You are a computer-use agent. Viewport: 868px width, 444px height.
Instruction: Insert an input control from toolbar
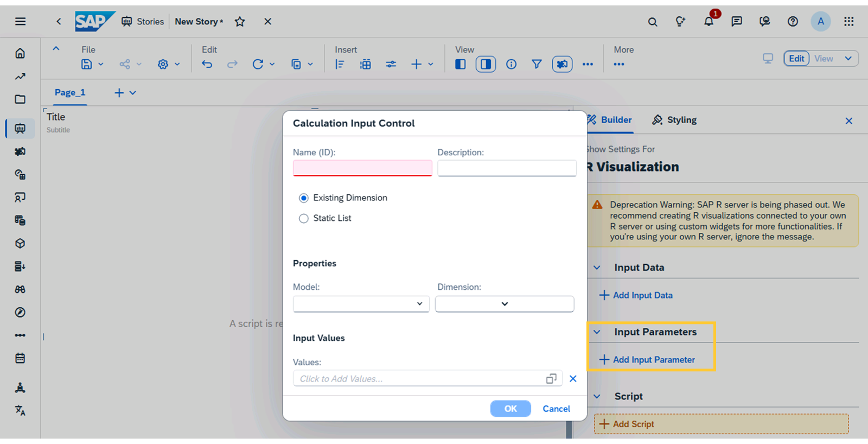[x=391, y=64]
